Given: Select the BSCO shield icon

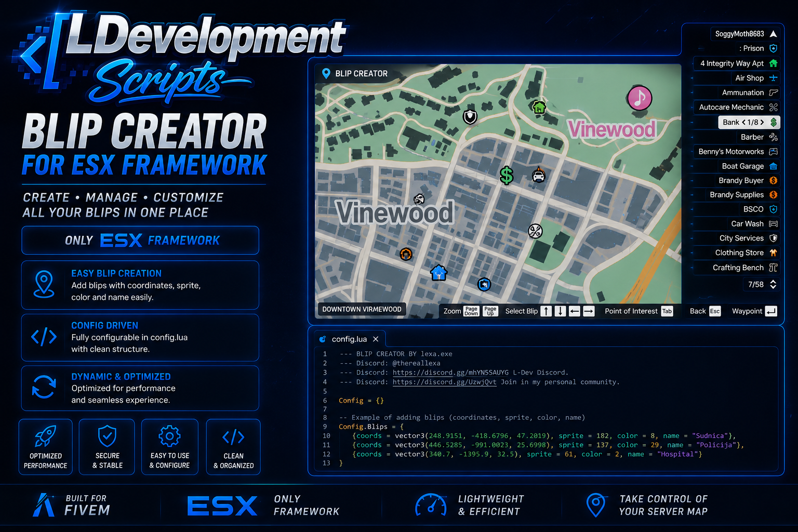Looking at the screenshot, I should pyautogui.click(x=773, y=209).
